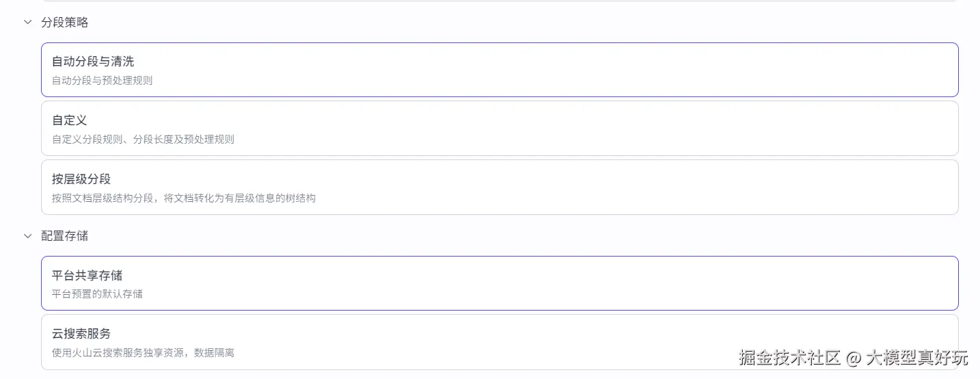The height and width of the screenshot is (379, 980).
Task: Click the 按照文档层级结构分段 description text
Action: [x=183, y=198]
